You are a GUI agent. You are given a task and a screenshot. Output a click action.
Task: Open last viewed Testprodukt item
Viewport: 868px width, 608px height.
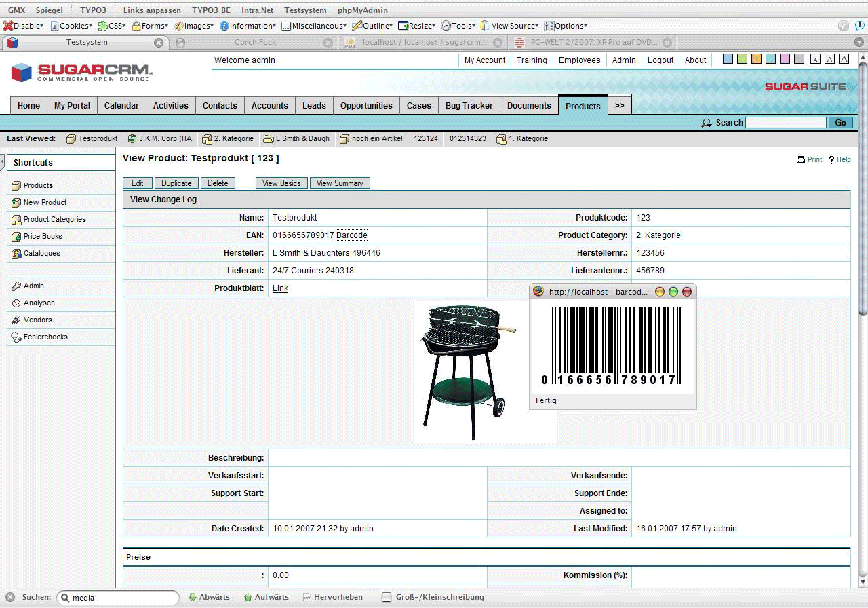click(x=92, y=138)
